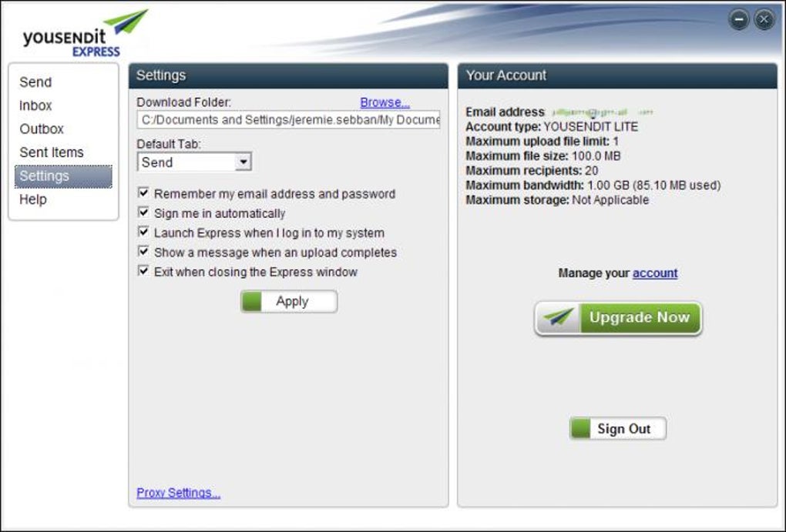The width and height of the screenshot is (786, 532).
Task: Click the Download Folder path field
Action: 289,120
